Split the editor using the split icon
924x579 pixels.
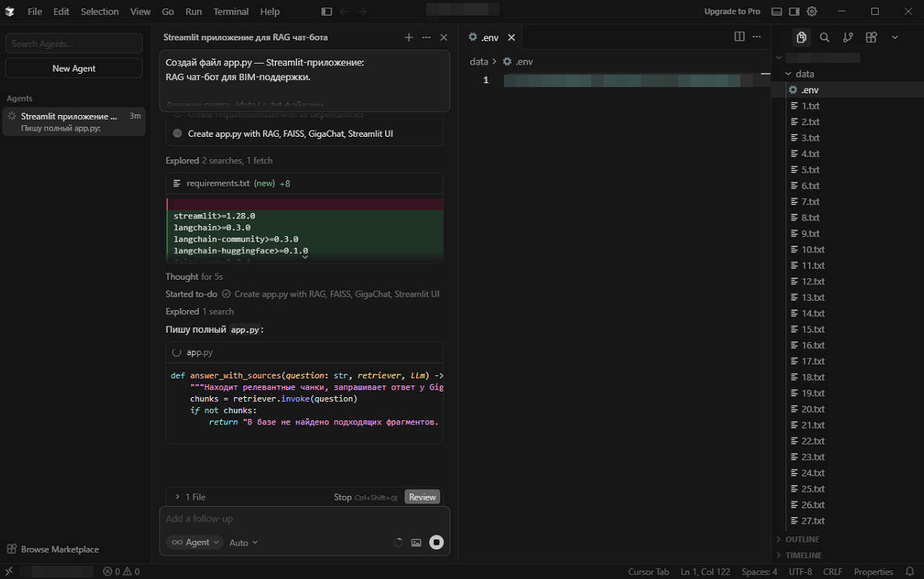[737, 37]
